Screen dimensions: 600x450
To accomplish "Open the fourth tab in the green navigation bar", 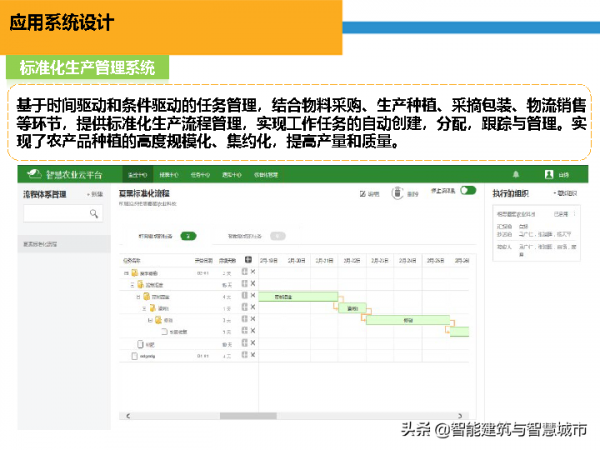I will 232,175.
